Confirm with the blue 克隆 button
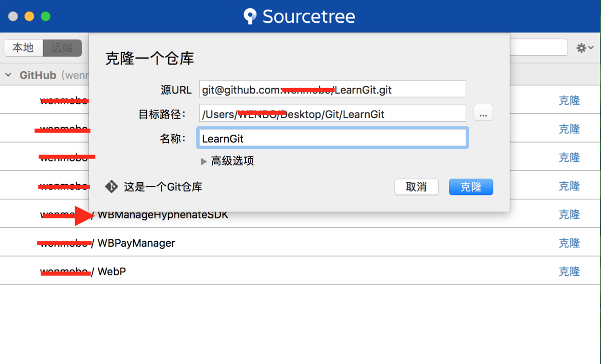The image size is (601, 364). 471,187
